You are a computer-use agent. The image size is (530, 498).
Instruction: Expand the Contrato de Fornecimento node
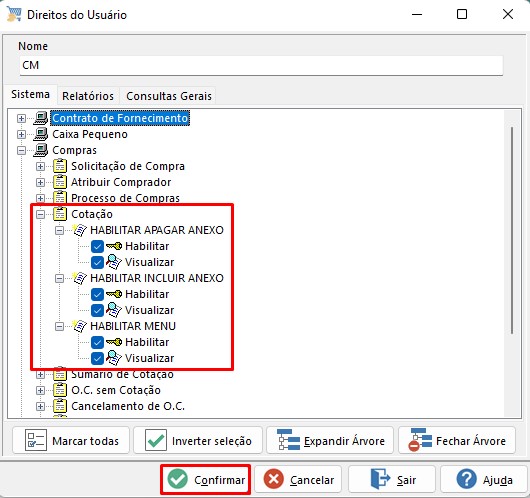(x=21, y=118)
